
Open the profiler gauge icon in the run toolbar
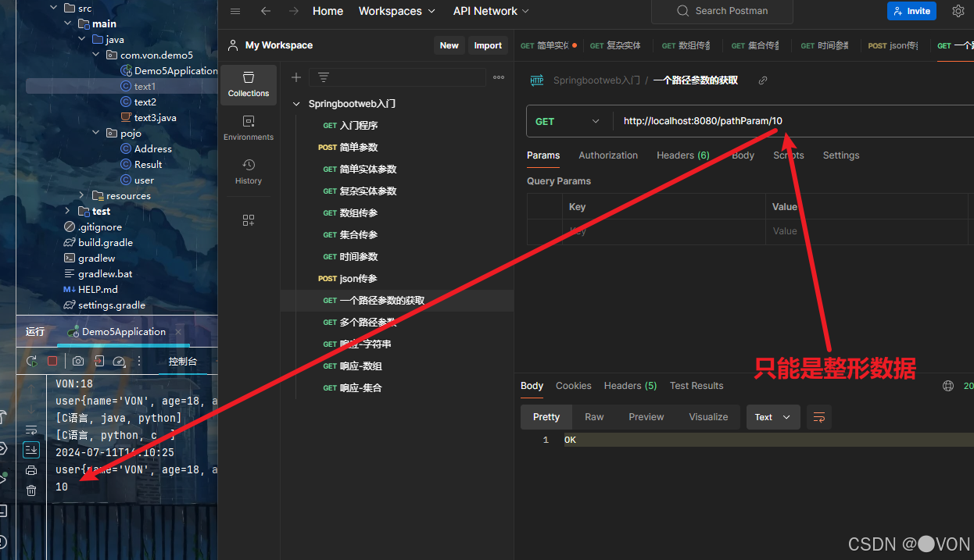120,361
